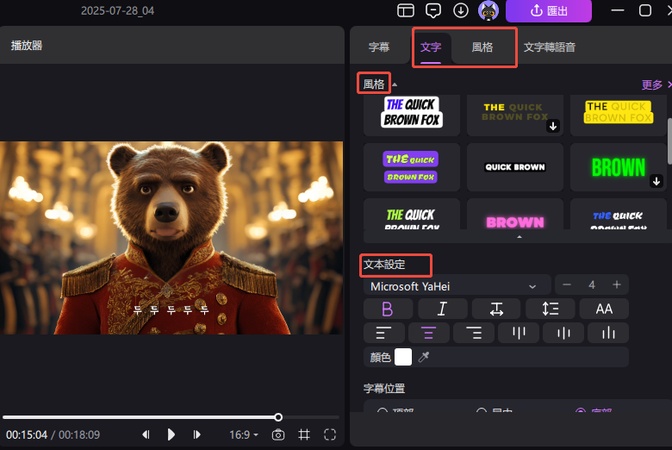Image resolution: width=672 pixels, height=450 pixels.
Task: Increase font size with plus button
Action: coord(617,285)
